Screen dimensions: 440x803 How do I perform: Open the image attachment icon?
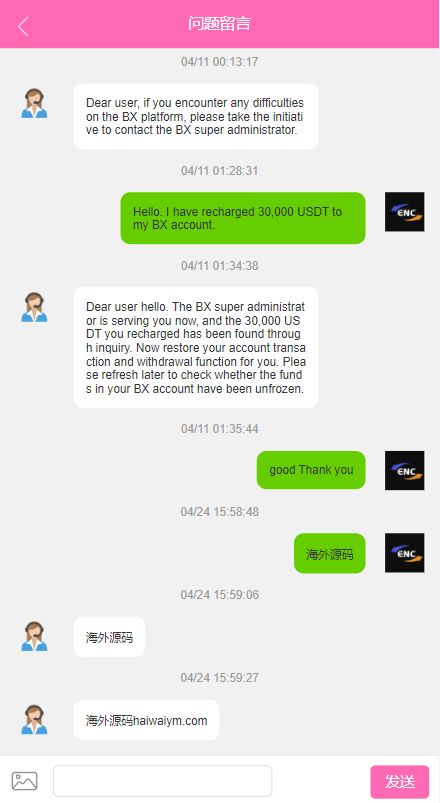(x=25, y=781)
